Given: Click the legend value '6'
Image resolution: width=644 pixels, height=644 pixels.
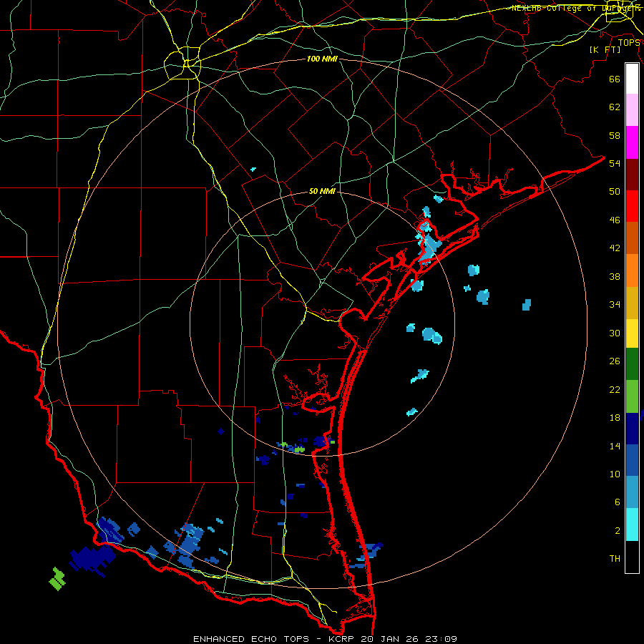Looking at the screenshot, I should pos(618,503).
